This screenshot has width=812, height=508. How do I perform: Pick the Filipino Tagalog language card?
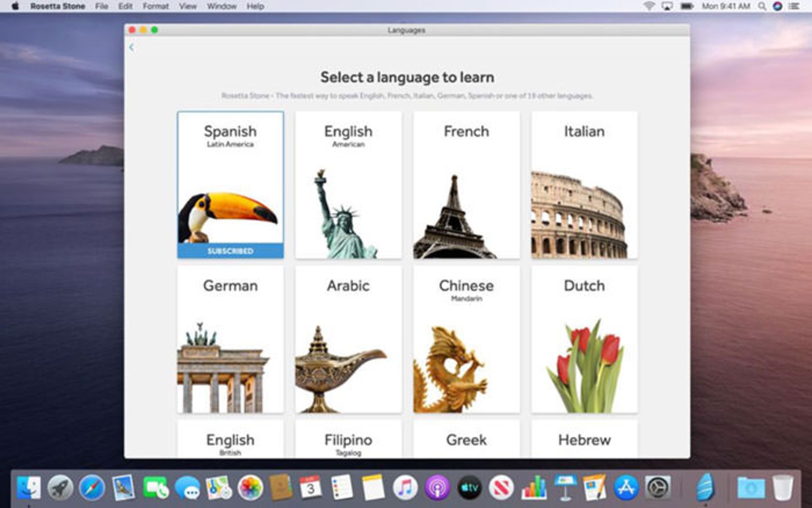pos(348,439)
